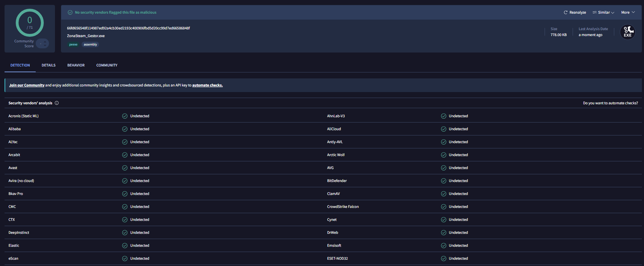Click the green checkmark beside the not-malicious banner
Viewport: 644px width, 266px height.
pos(70,12)
